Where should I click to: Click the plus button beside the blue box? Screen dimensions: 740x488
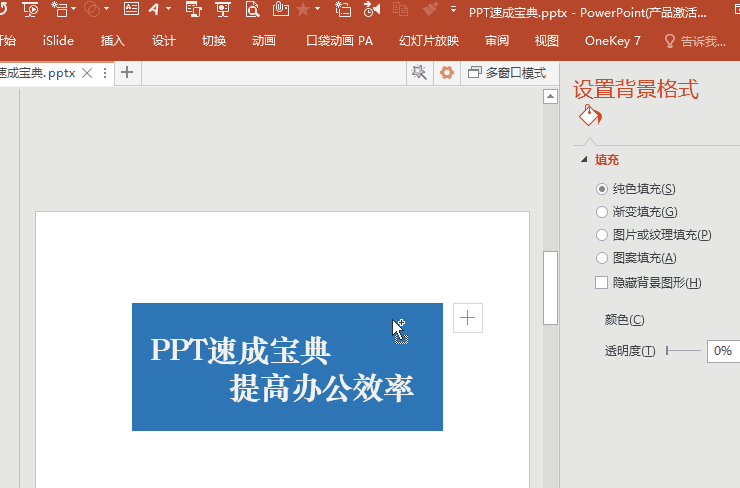(x=468, y=318)
